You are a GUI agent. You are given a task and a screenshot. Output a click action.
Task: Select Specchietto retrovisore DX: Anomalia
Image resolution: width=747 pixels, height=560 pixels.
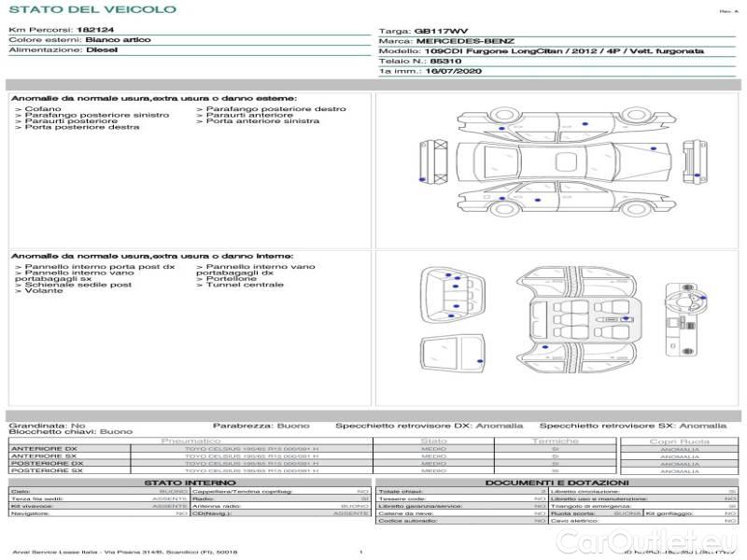(x=430, y=426)
